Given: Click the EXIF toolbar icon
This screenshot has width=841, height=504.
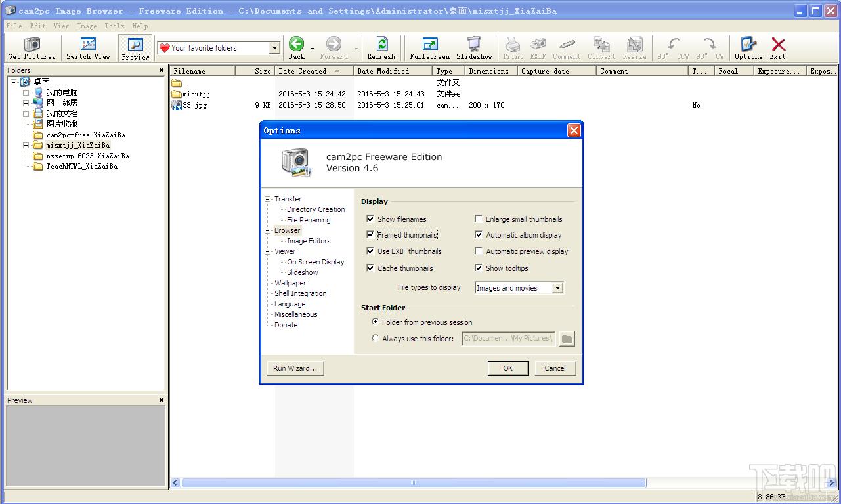Looking at the screenshot, I should click(538, 44).
